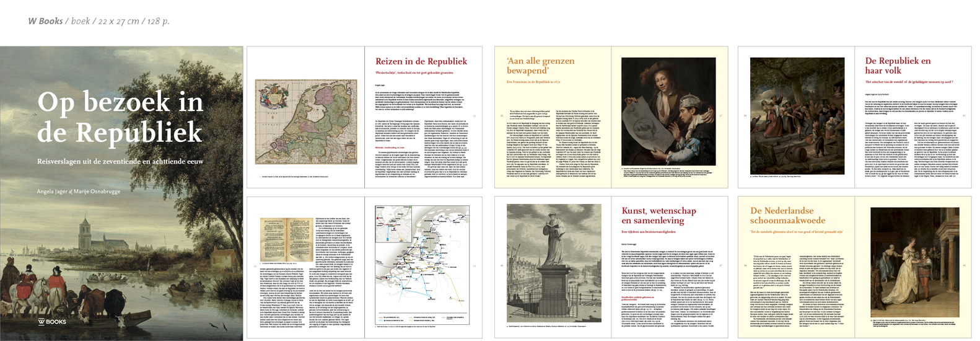Click the portrait painting of man holding drawing

tap(668, 112)
